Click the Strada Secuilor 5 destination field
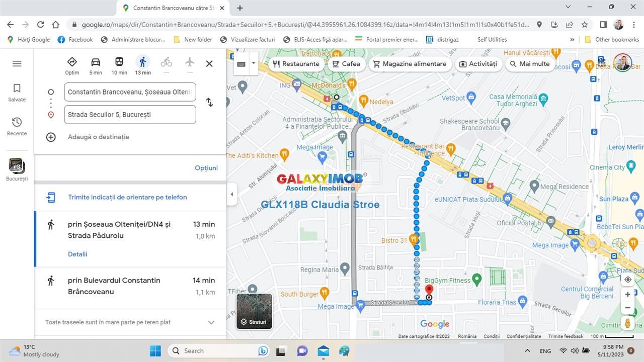This screenshot has height=362, width=644. [x=130, y=115]
